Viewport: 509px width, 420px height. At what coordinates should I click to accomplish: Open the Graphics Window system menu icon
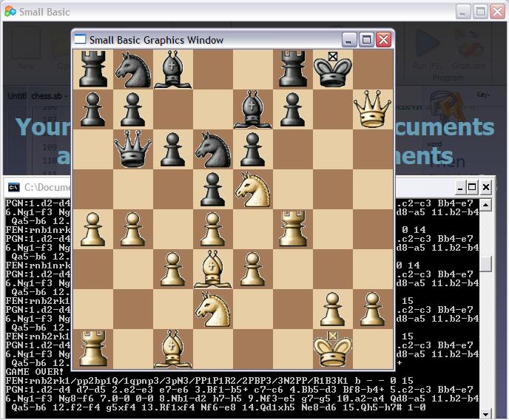tap(80, 40)
